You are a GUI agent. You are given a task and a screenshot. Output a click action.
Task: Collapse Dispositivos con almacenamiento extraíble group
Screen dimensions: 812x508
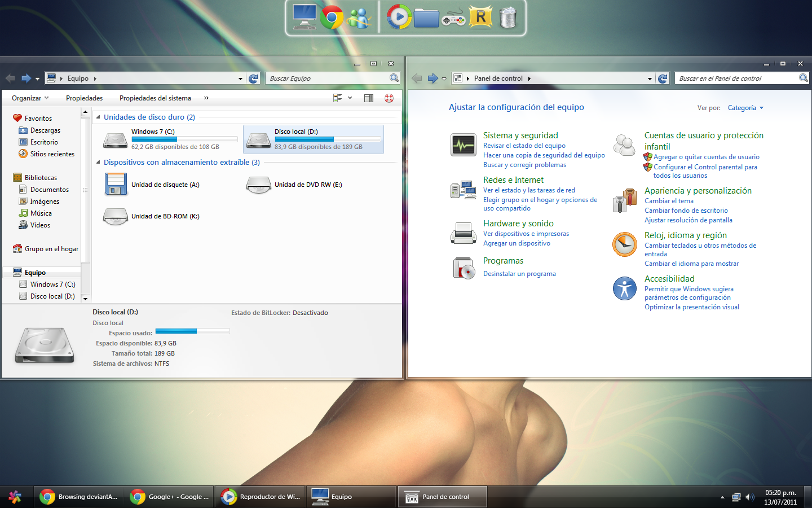98,163
